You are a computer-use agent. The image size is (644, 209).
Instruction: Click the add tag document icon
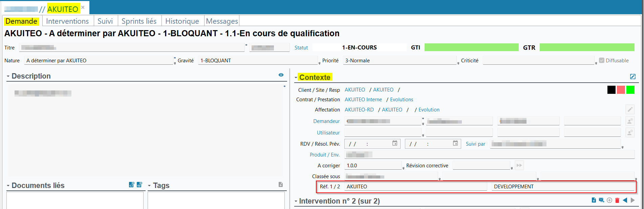click(x=281, y=185)
